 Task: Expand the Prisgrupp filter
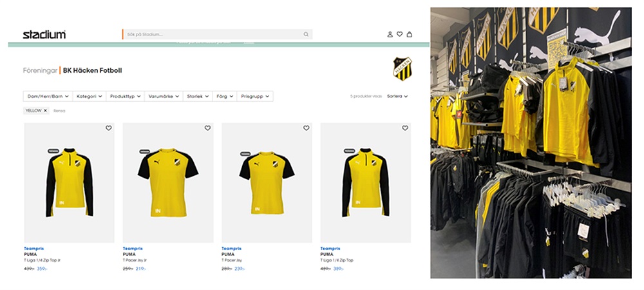pyautogui.click(x=255, y=96)
